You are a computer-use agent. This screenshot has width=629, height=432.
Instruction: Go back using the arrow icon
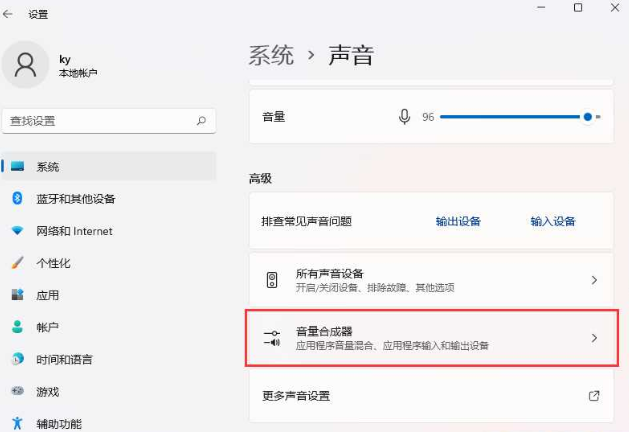(8, 14)
